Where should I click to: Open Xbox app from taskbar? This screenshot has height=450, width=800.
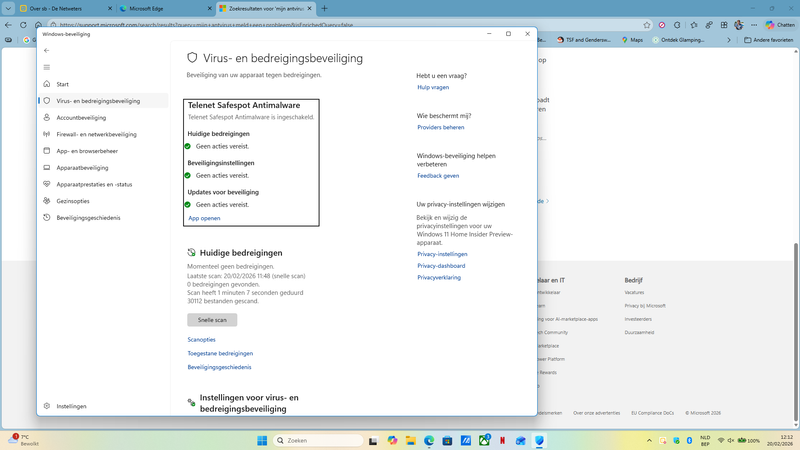tap(484, 441)
